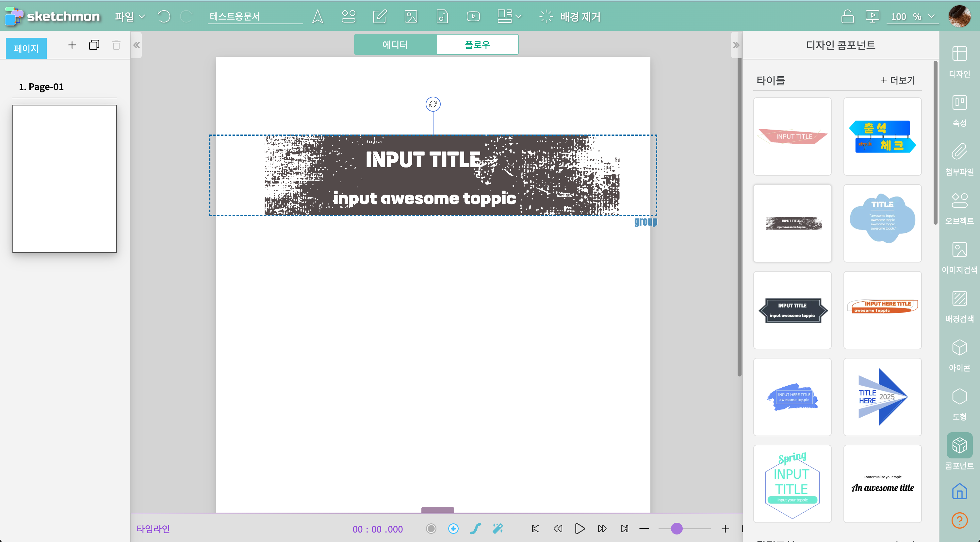Click the 배경 제거 background remove tool

pos(570,16)
